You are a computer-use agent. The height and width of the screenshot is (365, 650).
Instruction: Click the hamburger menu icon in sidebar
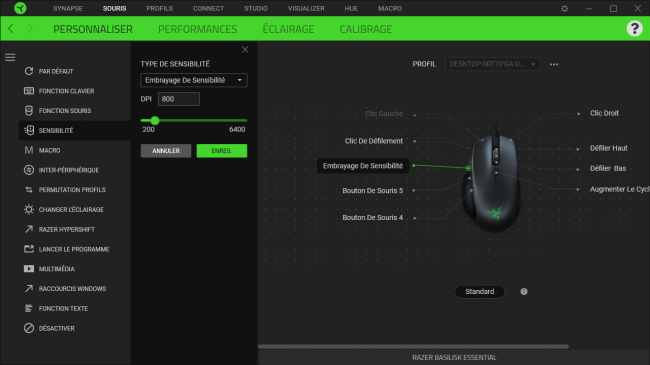pos(10,57)
